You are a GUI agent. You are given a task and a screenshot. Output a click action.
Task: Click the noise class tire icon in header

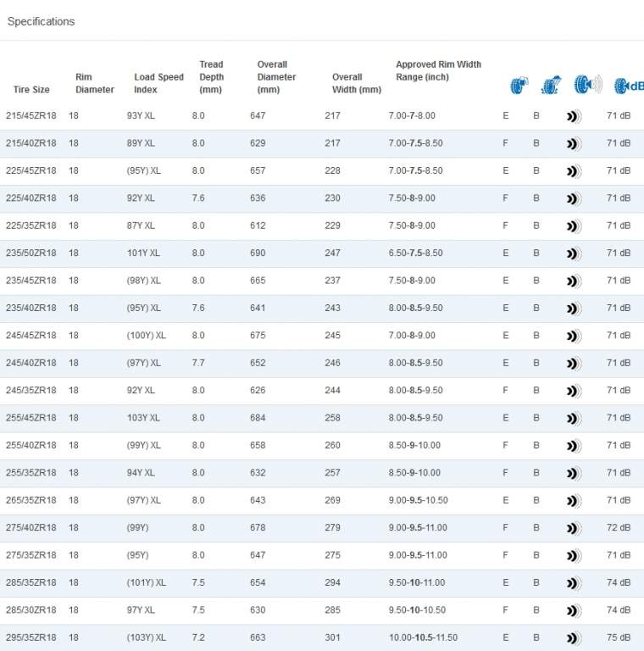(587, 85)
